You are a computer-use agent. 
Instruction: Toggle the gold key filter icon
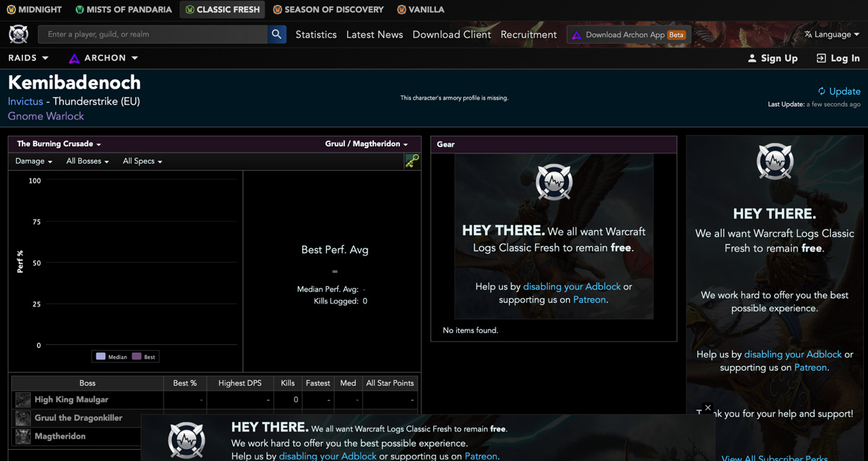click(411, 161)
